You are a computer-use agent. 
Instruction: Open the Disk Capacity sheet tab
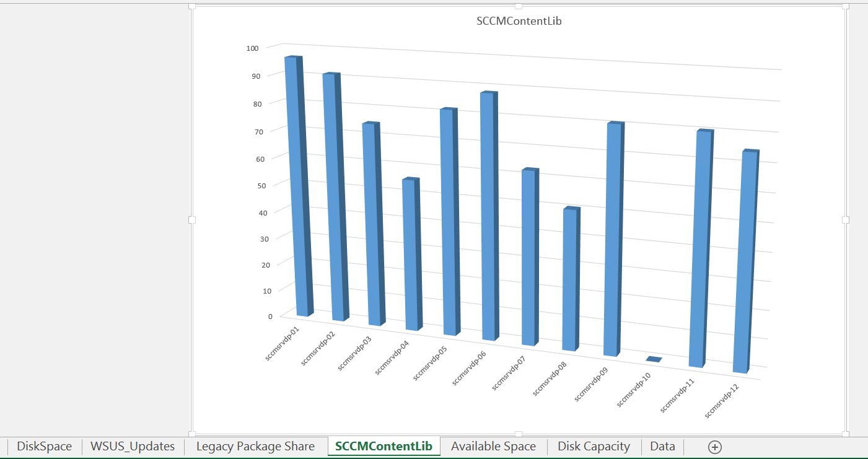tap(594, 447)
